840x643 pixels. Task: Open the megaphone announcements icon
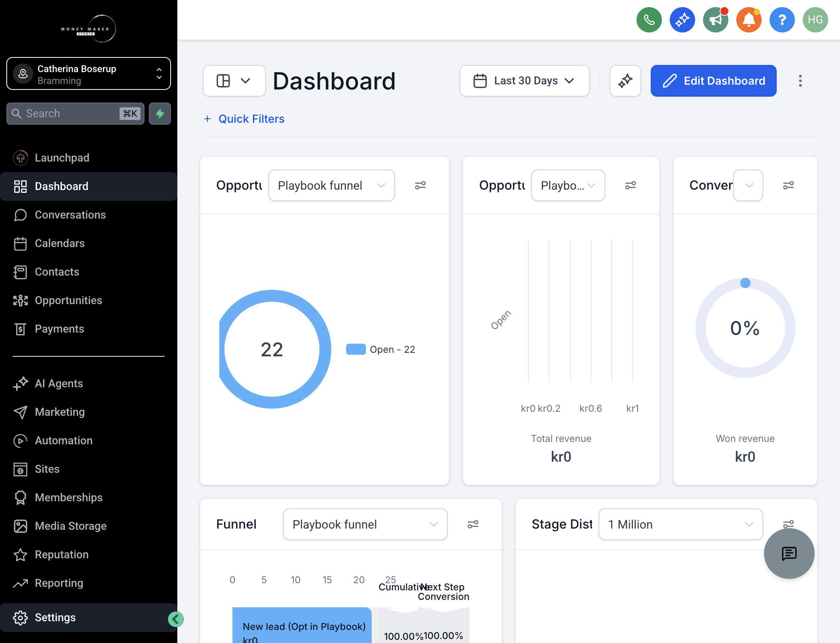click(715, 20)
